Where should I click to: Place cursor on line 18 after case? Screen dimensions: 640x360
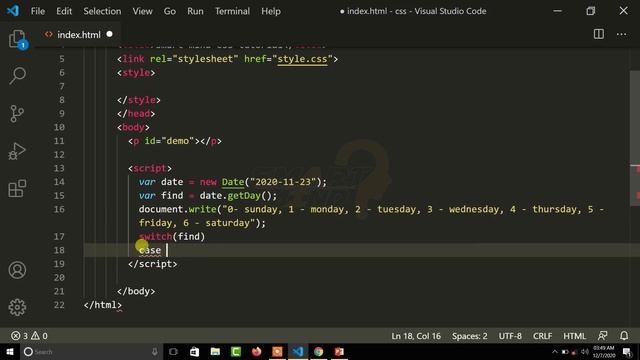(x=167, y=250)
